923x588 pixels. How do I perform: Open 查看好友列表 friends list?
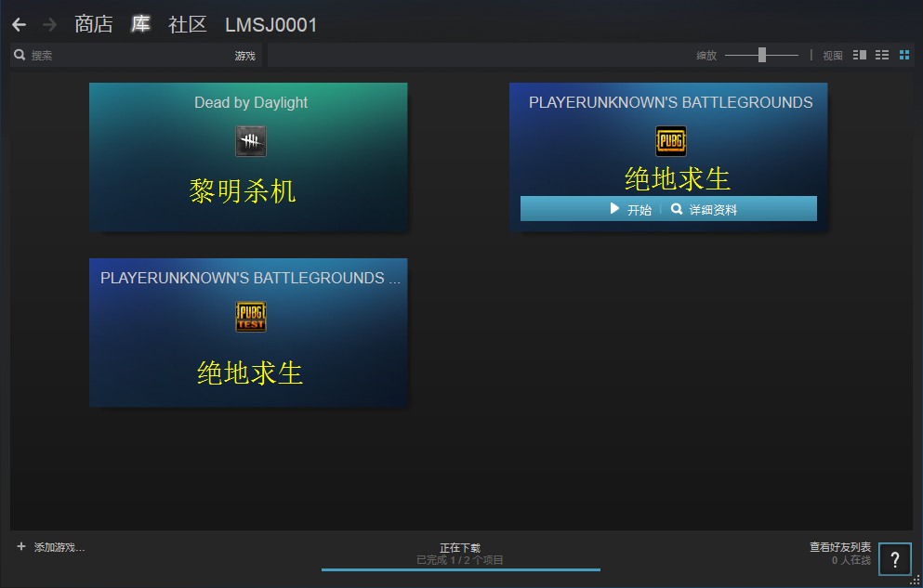(x=840, y=547)
